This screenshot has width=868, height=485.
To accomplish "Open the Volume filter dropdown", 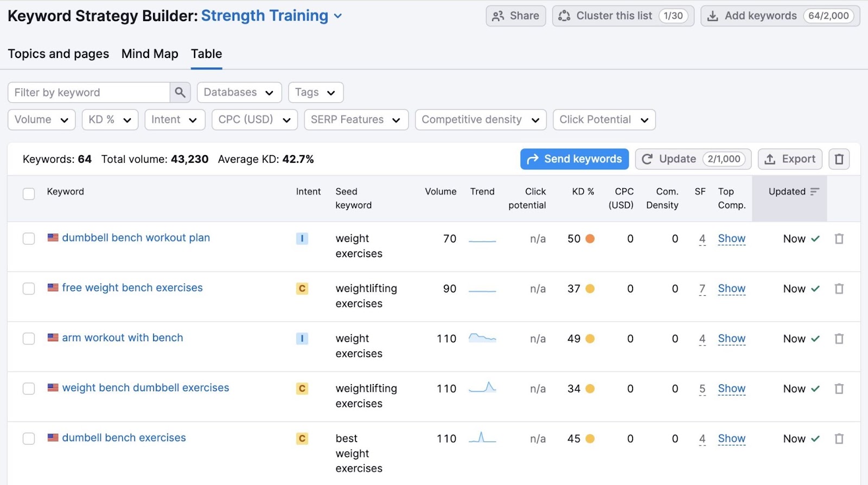I will pyautogui.click(x=41, y=120).
